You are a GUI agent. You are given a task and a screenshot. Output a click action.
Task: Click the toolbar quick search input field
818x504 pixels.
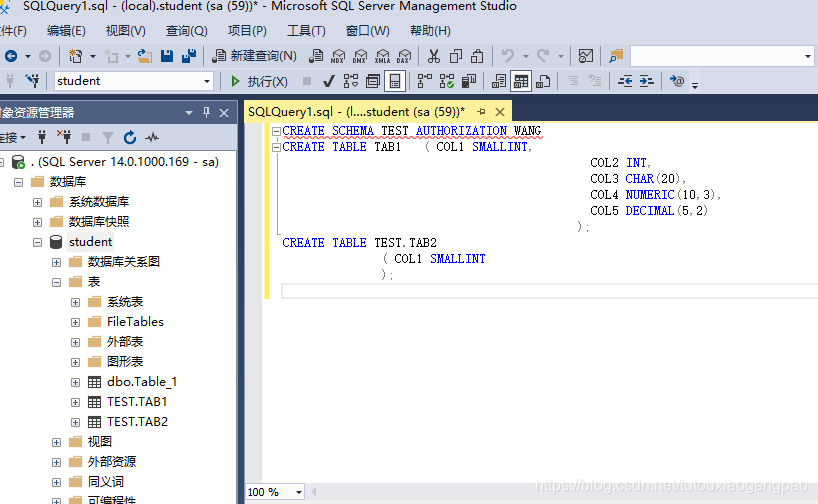(716, 56)
